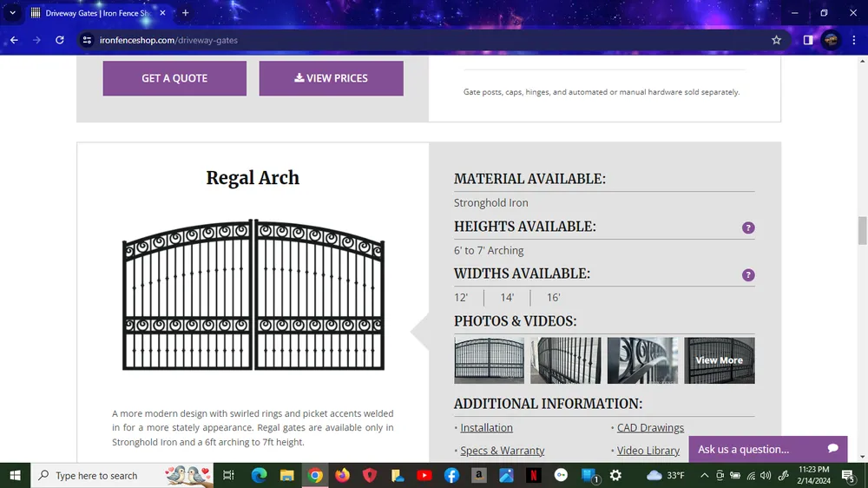This screenshot has width=868, height=488.
Task: Bookmark this page with the star icon
Action: (x=776, y=40)
